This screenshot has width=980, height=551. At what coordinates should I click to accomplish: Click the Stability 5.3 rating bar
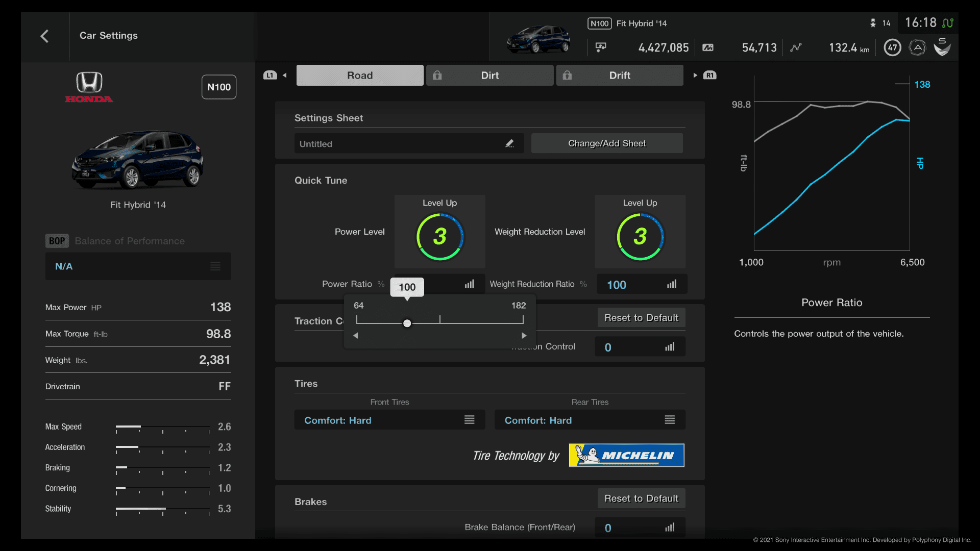click(163, 510)
